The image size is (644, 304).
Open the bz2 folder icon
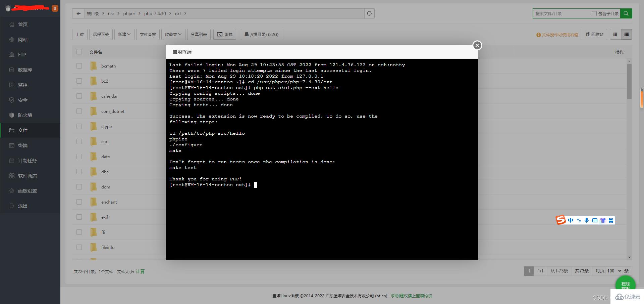[94, 81]
